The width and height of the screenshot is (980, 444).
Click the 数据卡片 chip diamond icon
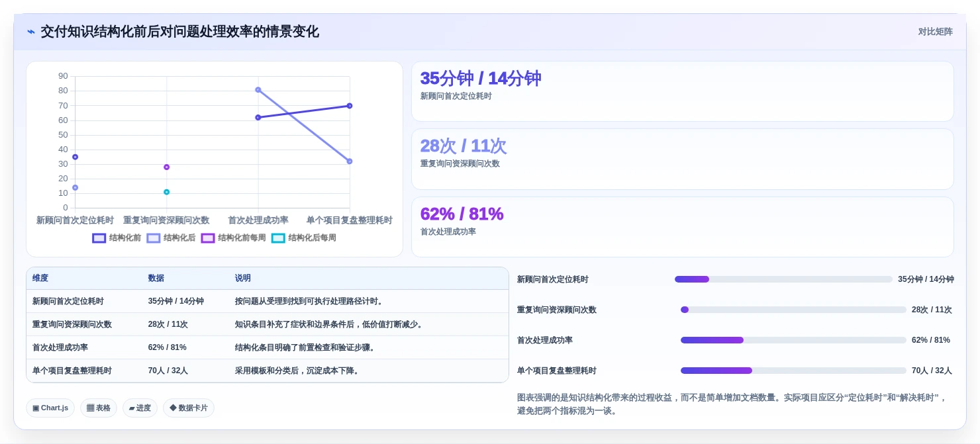[x=173, y=408]
